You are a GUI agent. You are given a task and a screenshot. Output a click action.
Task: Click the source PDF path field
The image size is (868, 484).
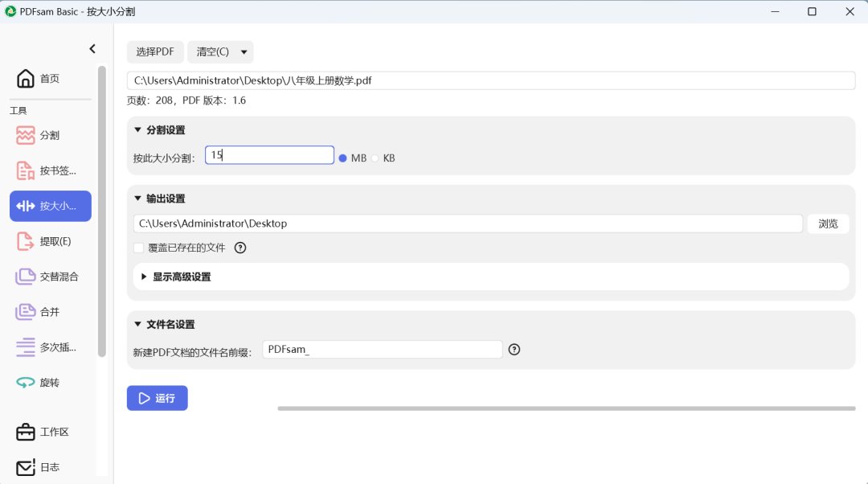(x=491, y=81)
